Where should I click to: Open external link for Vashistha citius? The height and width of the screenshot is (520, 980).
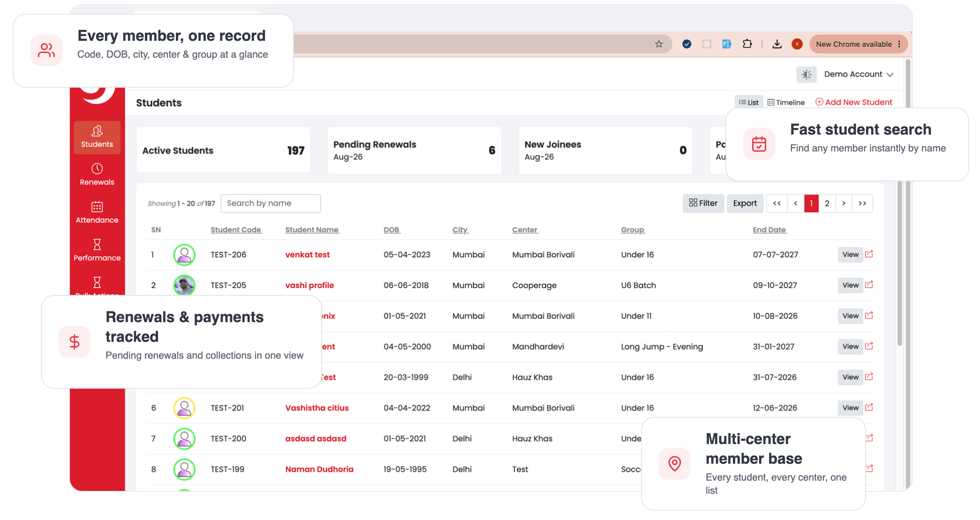point(869,407)
